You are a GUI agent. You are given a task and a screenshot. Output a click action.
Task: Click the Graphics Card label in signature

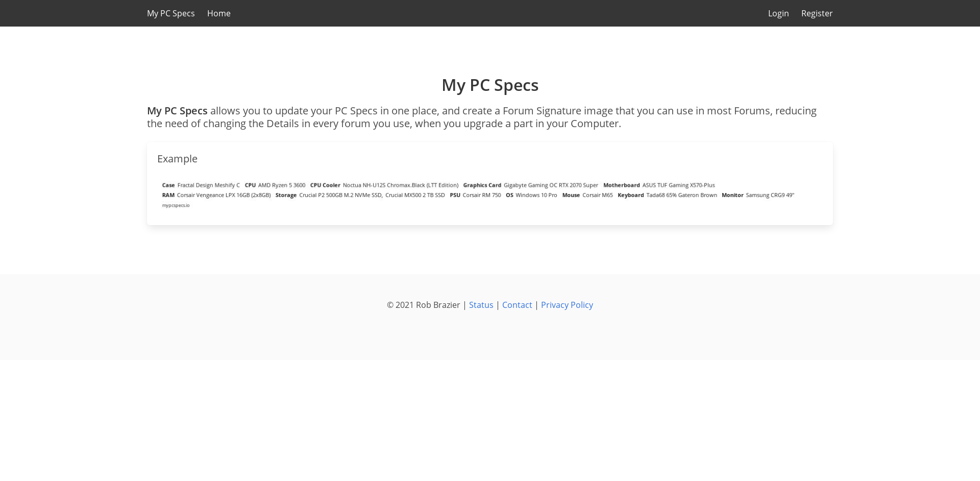(482, 185)
